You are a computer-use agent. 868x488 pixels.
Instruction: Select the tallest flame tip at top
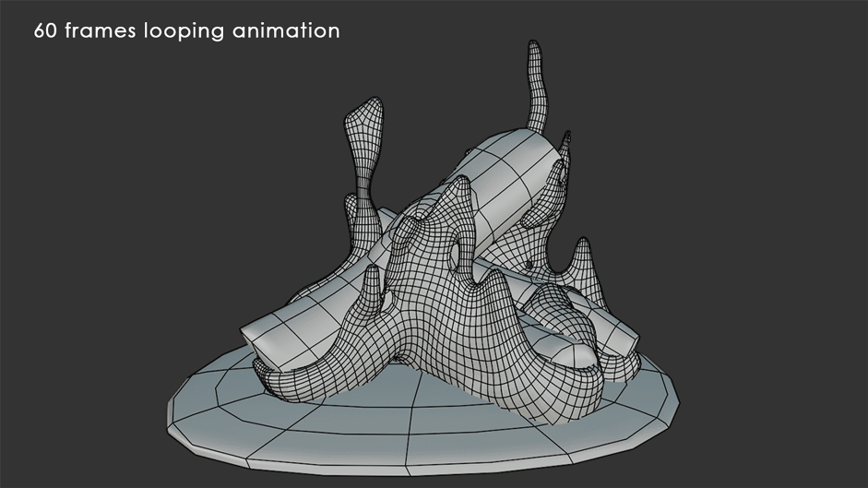tap(534, 51)
